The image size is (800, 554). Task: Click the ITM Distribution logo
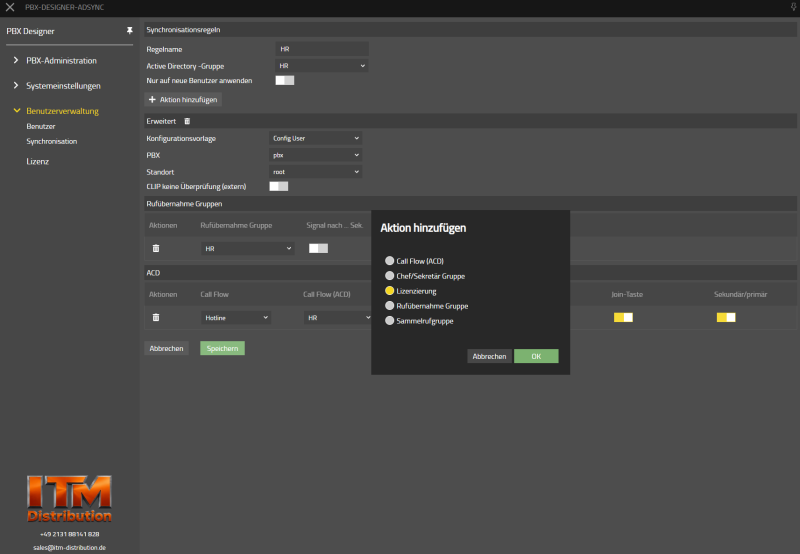point(69,498)
